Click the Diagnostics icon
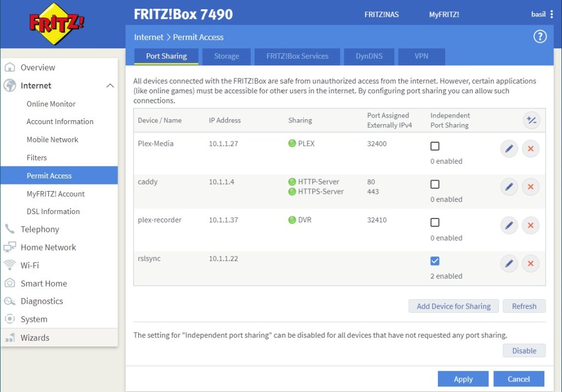Viewport: 562px width, 392px height. click(10, 301)
